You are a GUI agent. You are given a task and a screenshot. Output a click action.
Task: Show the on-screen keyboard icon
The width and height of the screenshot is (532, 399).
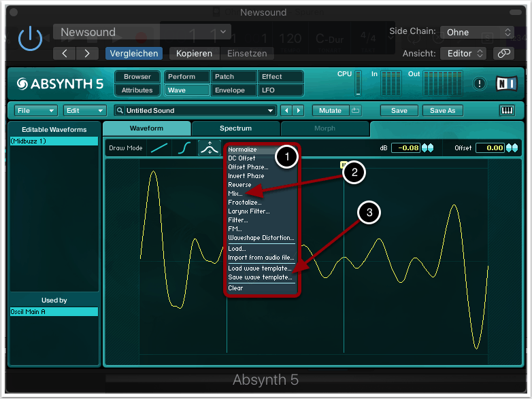[x=507, y=110]
